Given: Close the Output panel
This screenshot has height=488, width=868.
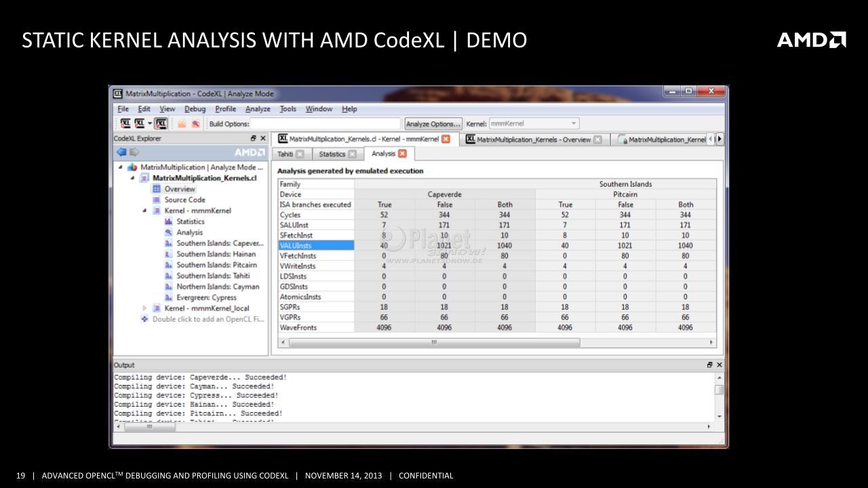Looking at the screenshot, I should [719, 365].
